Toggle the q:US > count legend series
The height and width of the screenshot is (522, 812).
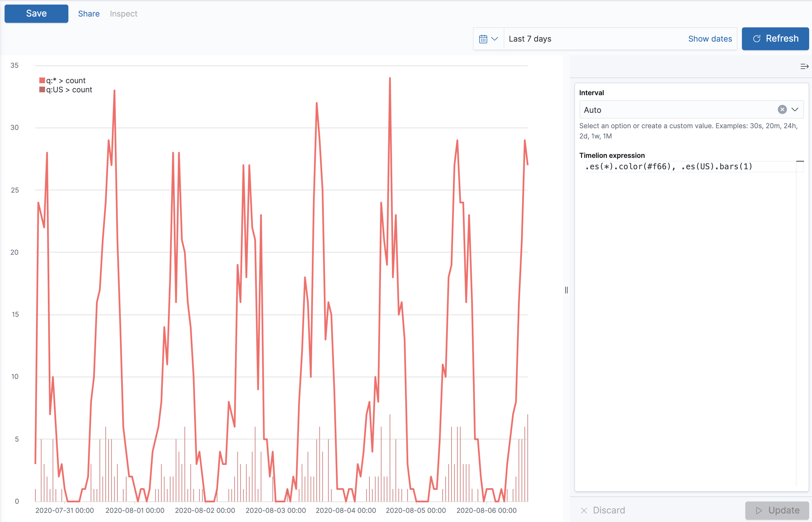(x=69, y=90)
